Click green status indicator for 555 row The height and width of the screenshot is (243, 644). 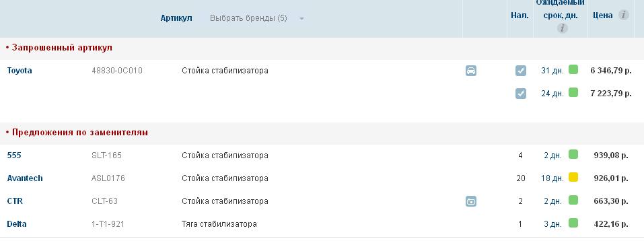point(573,155)
